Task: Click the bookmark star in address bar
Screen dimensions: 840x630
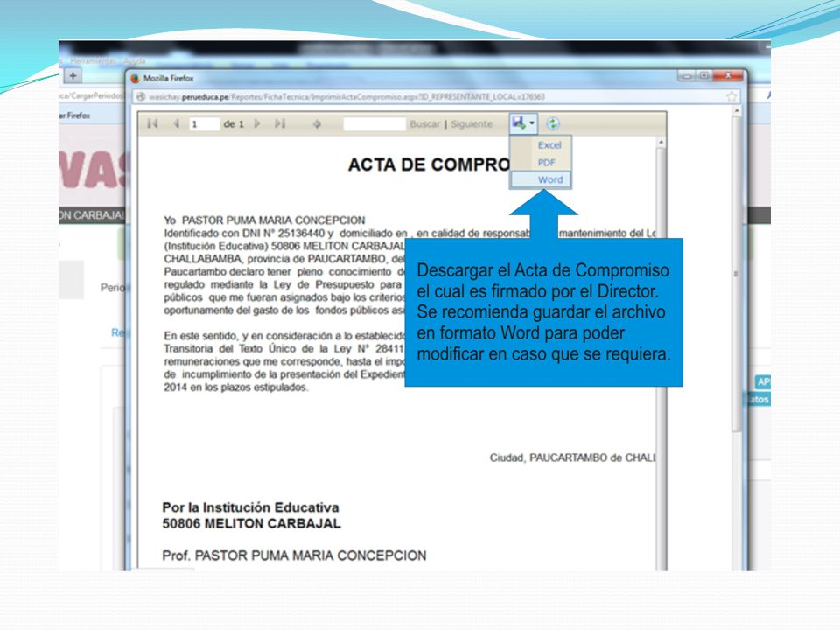Action: [731, 96]
